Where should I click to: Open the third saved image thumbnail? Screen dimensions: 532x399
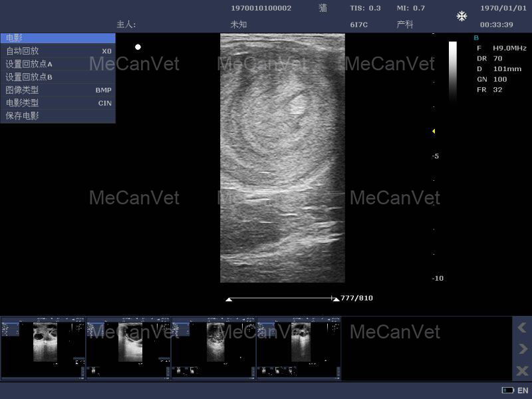point(213,348)
